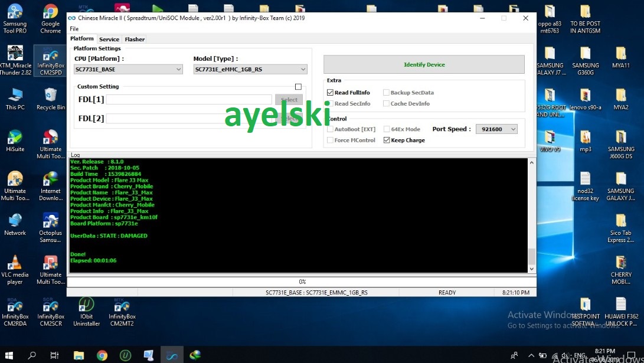Open Sico Tab Express folder
The width and height of the screenshot is (644, 363).
click(x=620, y=228)
